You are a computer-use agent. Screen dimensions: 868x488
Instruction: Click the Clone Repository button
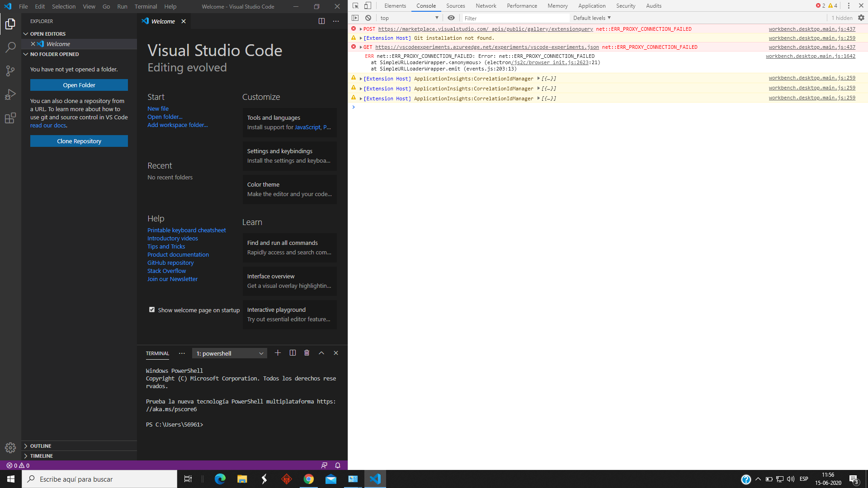click(79, 141)
